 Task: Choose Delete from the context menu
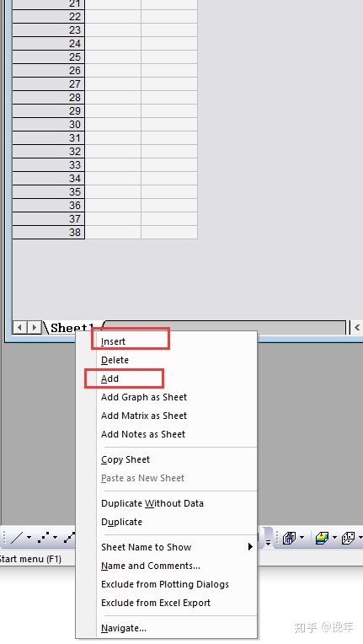tap(176, 360)
